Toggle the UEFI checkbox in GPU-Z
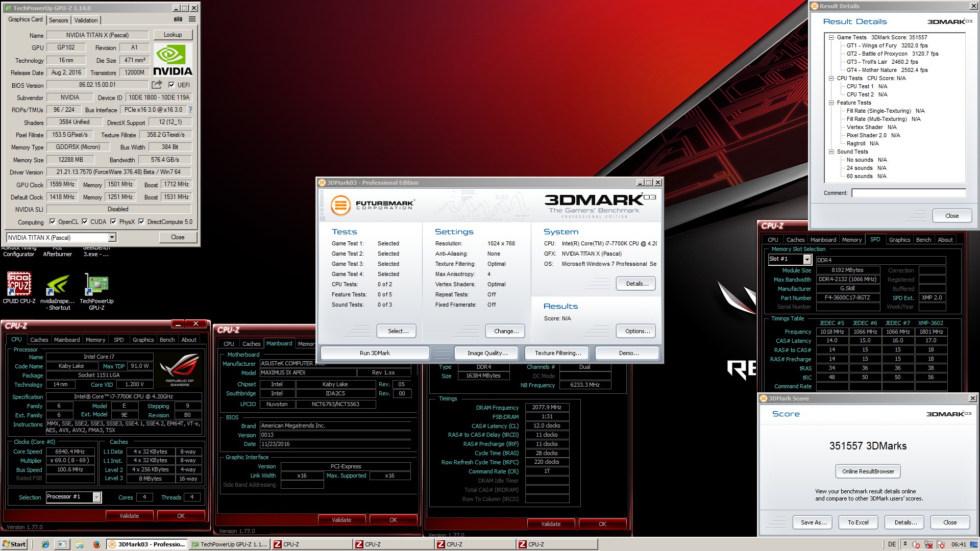 coord(171,85)
